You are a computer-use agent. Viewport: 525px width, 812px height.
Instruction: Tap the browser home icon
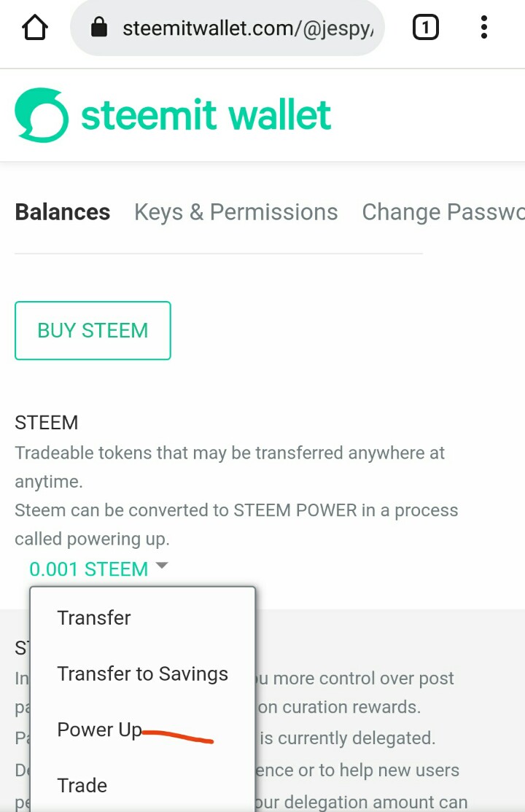[x=34, y=28]
